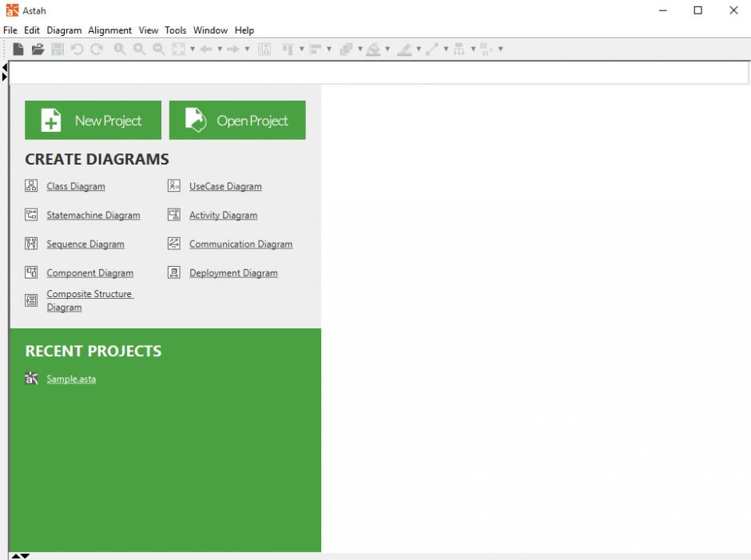
Task: Click the hierarchy auto-layout toolbar icon
Action: pos(459,49)
